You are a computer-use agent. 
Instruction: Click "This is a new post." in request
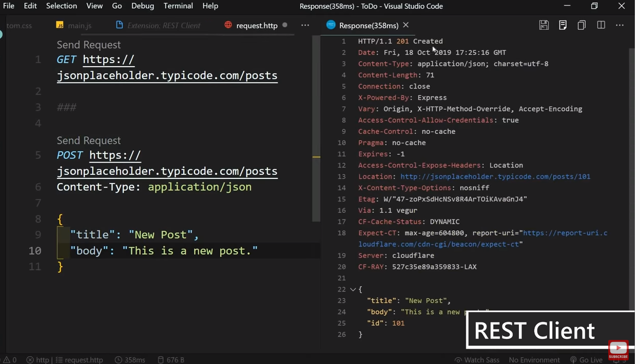pyautogui.click(x=190, y=251)
